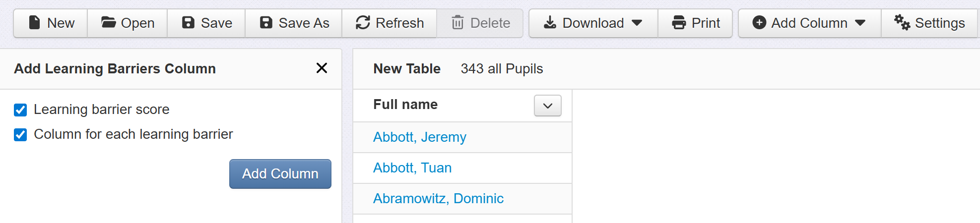Viewport: 980px width, 223px height.
Task: Click the Save As toolbar button
Action: coord(294,23)
